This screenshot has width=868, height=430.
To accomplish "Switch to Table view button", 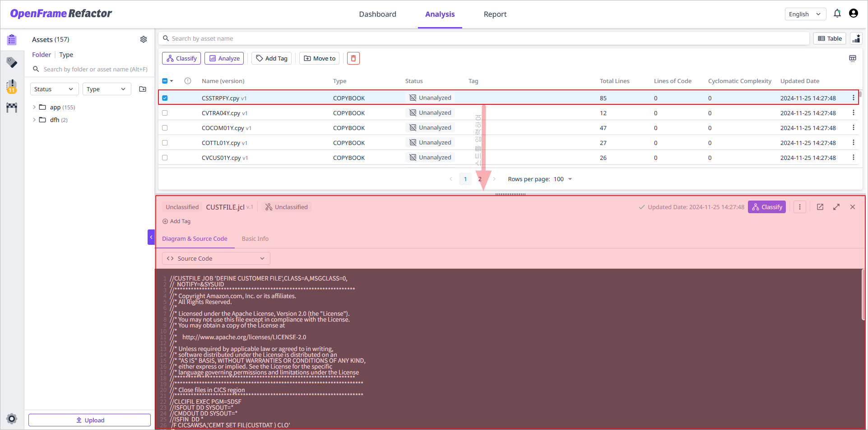I will [x=830, y=38].
